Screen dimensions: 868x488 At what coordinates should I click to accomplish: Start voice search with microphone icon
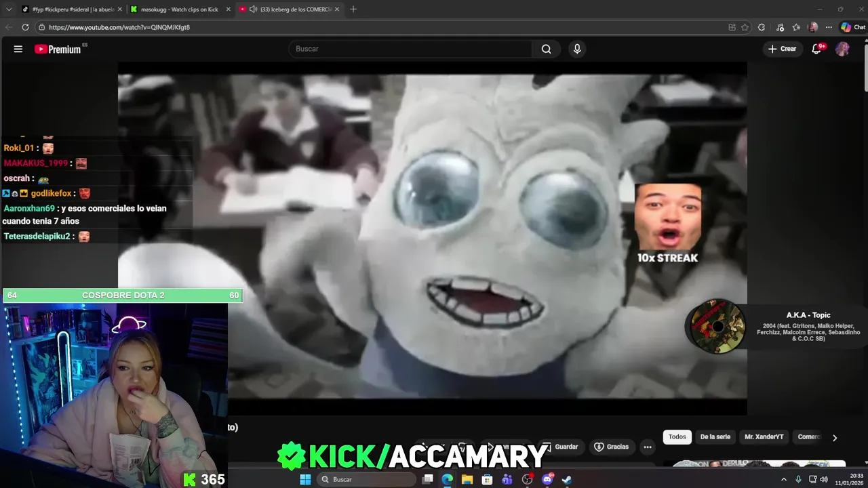577,49
